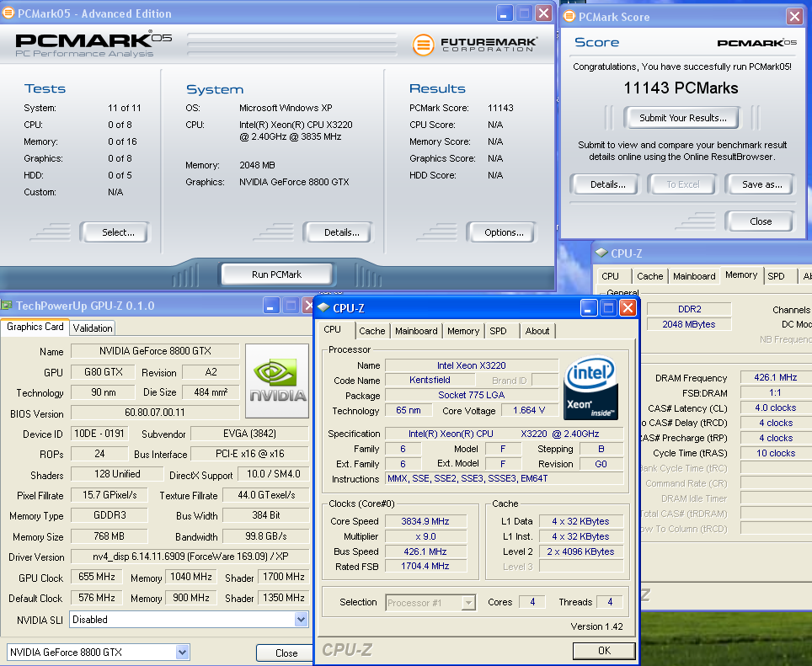Click the GPU-Z Name field NVIDIA GeForce 8800 GTX
Image resolution: width=812 pixels, height=666 pixels.
(x=155, y=351)
